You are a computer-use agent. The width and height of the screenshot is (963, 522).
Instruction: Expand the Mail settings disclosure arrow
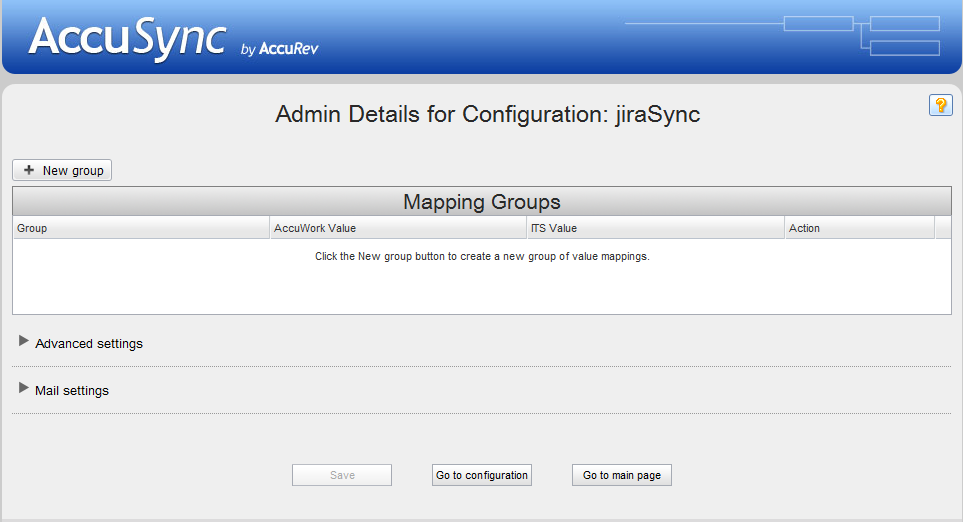[24, 388]
